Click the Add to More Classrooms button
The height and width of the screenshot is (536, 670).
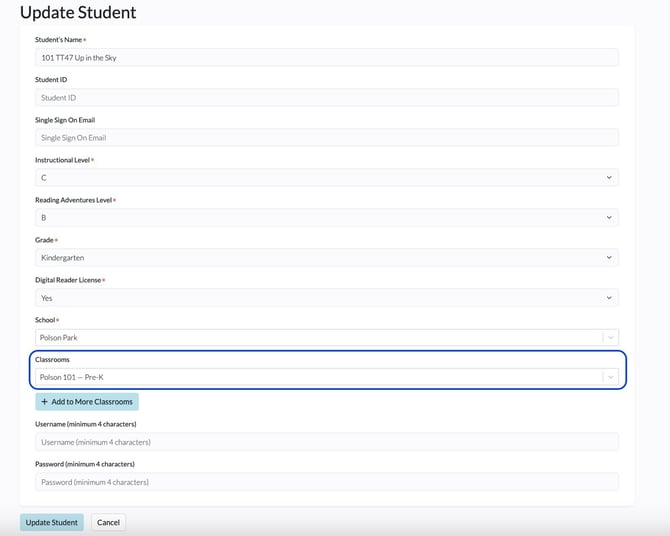coord(87,402)
